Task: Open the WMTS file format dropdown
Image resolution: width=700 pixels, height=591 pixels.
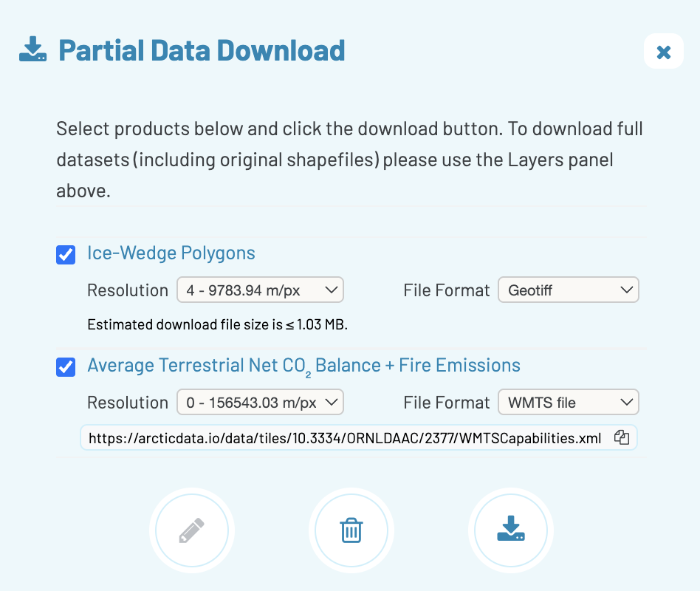Action: pos(568,403)
